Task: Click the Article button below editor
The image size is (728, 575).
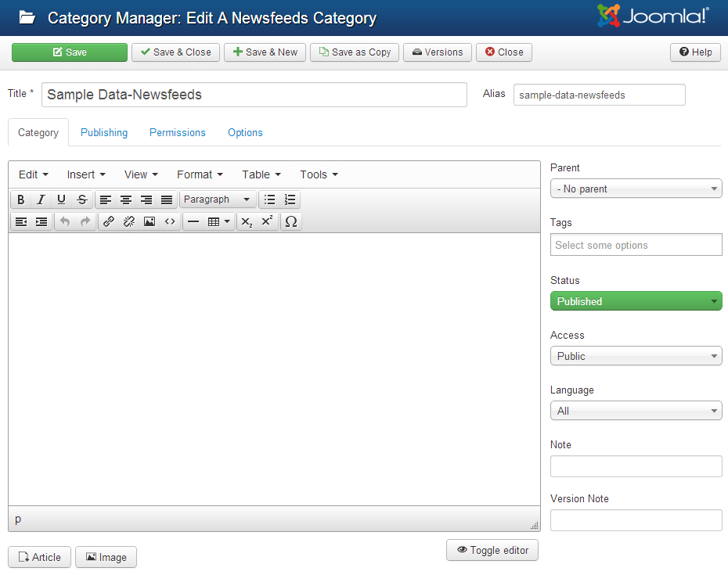Action: coord(39,557)
